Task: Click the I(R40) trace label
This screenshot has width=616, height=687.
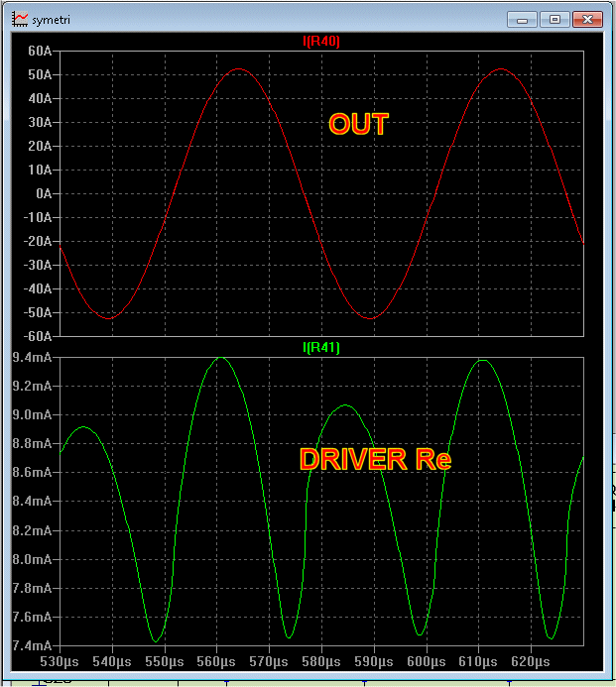Action: tap(321, 42)
